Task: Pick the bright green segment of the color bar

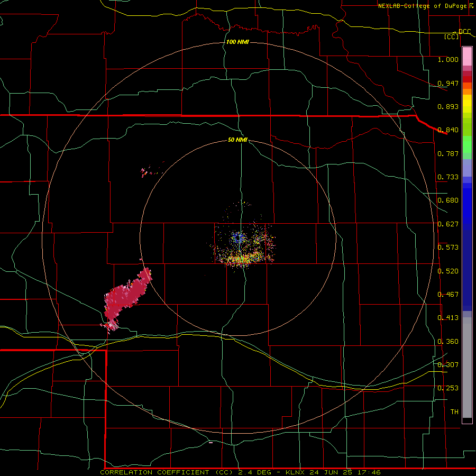Action: click(467, 144)
